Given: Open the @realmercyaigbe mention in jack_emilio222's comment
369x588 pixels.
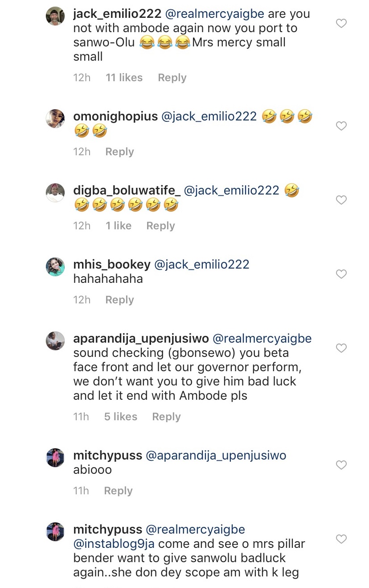Looking at the screenshot, I should point(215,14).
